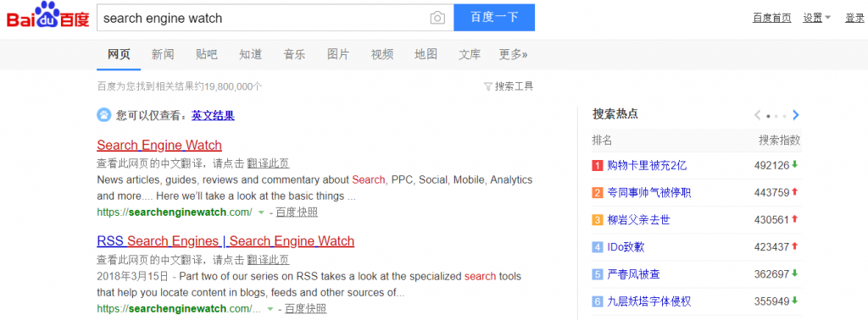
Task: Select the 地图 maps tab
Action: pyautogui.click(x=426, y=54)
